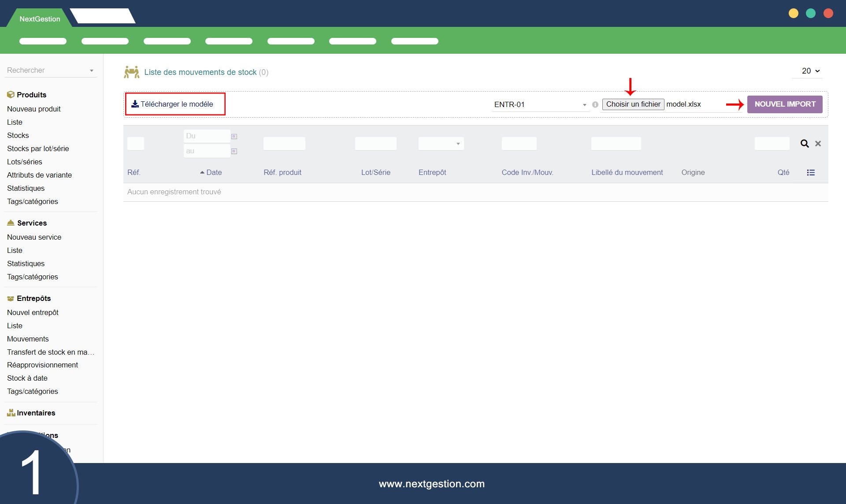846x504 pixels.
Task: Open Mouvements under Entrepôts menu
Action: click(28, 339)
